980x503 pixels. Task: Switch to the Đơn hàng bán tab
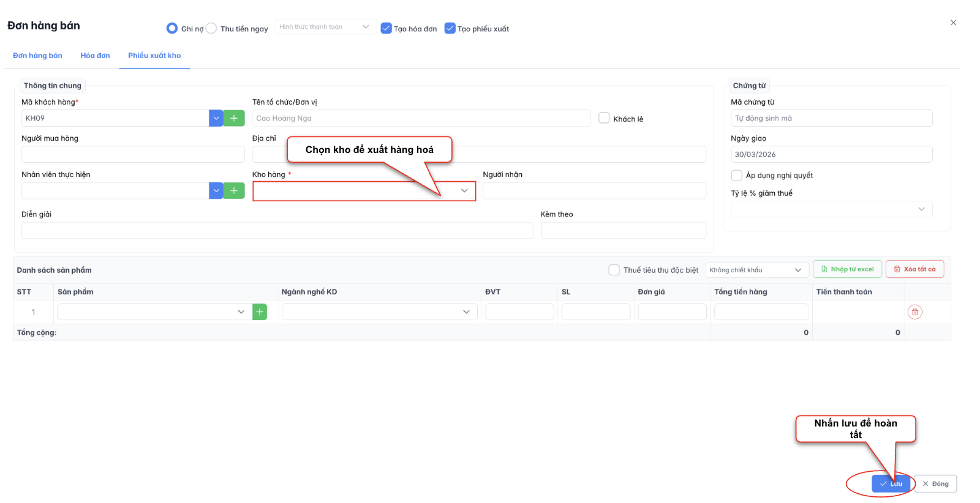click(37, 56)
